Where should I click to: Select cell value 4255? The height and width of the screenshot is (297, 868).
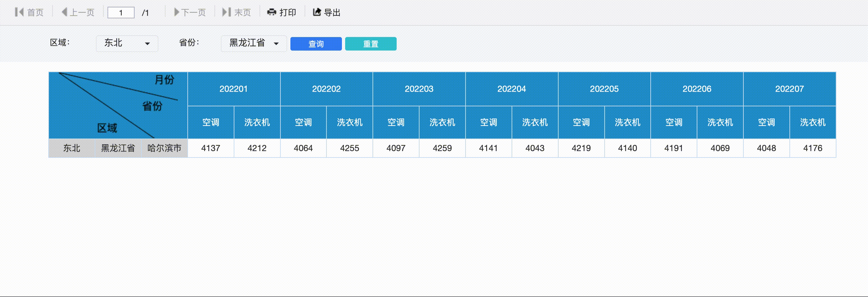click(x=349, y=148)
